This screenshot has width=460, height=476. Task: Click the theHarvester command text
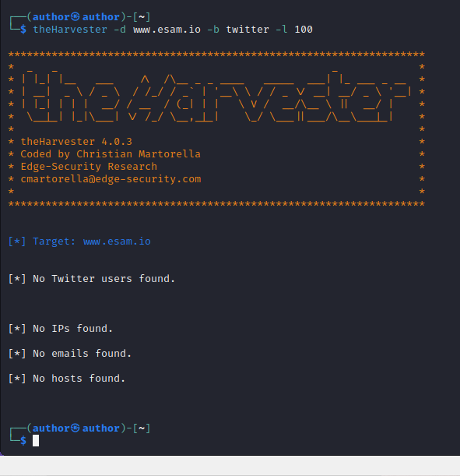click(x=70, y=30)
